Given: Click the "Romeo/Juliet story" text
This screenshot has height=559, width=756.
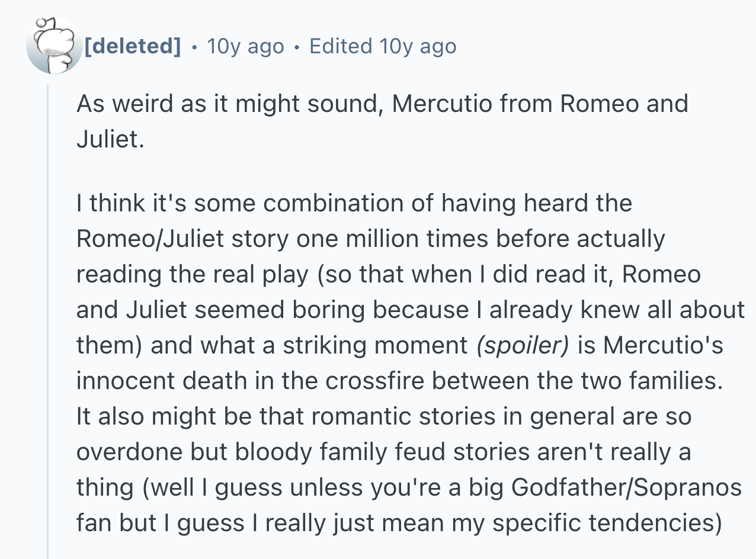Looking at the screenshot, I should tap(182, 239).
